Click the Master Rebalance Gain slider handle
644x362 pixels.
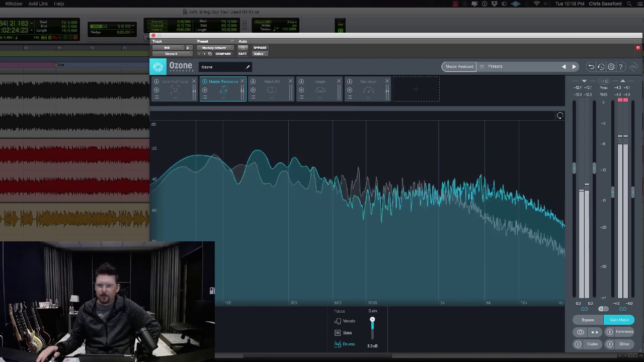[x=372, y=320]
